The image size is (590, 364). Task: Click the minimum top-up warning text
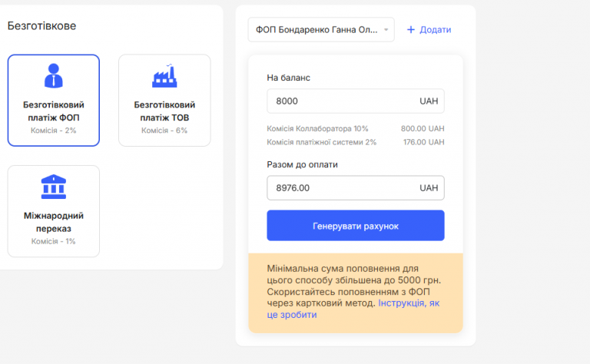point(353,291)
